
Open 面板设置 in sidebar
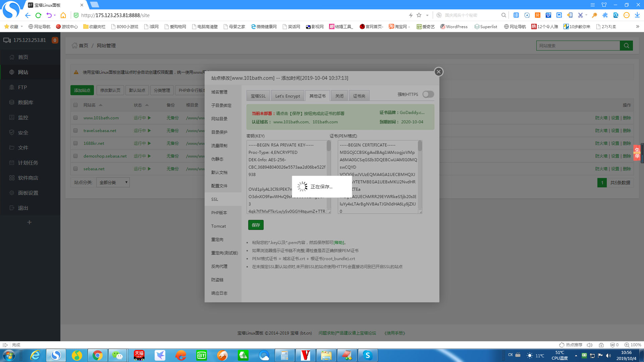tap(28, 193)
